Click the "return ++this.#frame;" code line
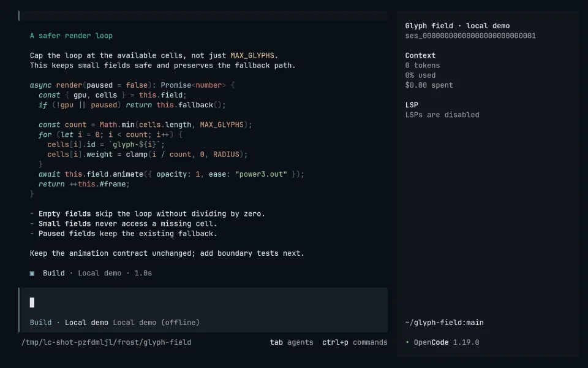 (x=84, y=184)
